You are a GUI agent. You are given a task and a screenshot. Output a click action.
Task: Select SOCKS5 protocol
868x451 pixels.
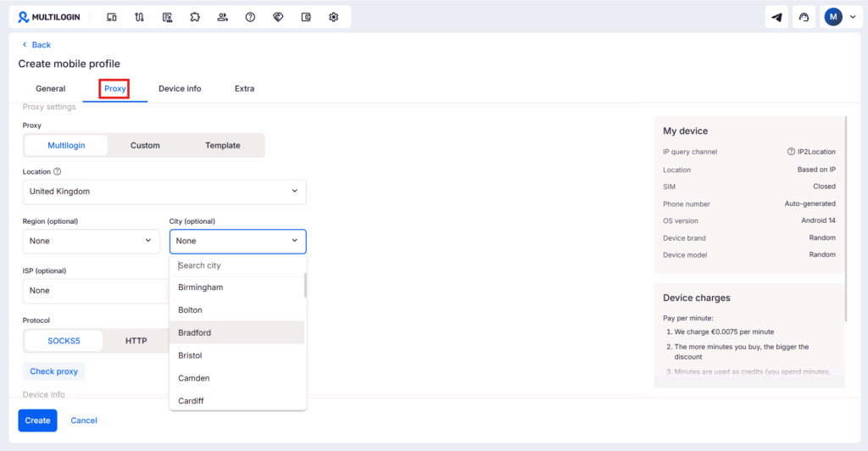64,341
